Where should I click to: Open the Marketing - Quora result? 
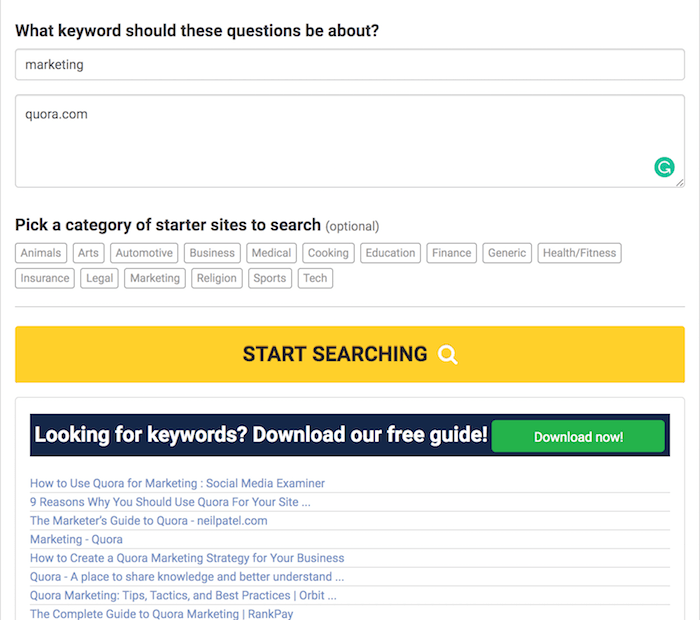tap(76, 540)
